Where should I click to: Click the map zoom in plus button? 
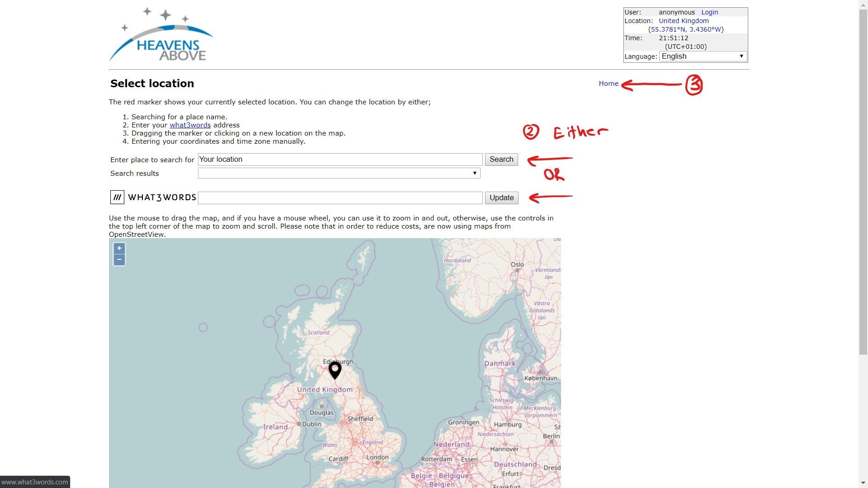[x=119, y=248]
